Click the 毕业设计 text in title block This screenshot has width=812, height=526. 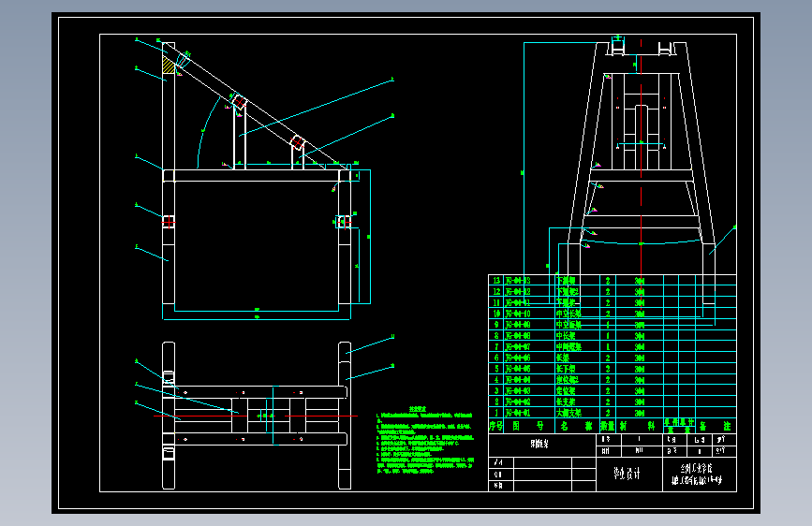click(x=627, y=474)
